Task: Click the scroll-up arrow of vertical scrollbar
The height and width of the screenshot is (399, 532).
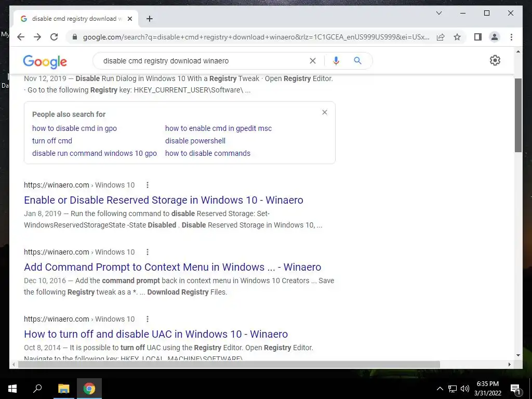Action: pyautogui.click(x=518, y=51)
